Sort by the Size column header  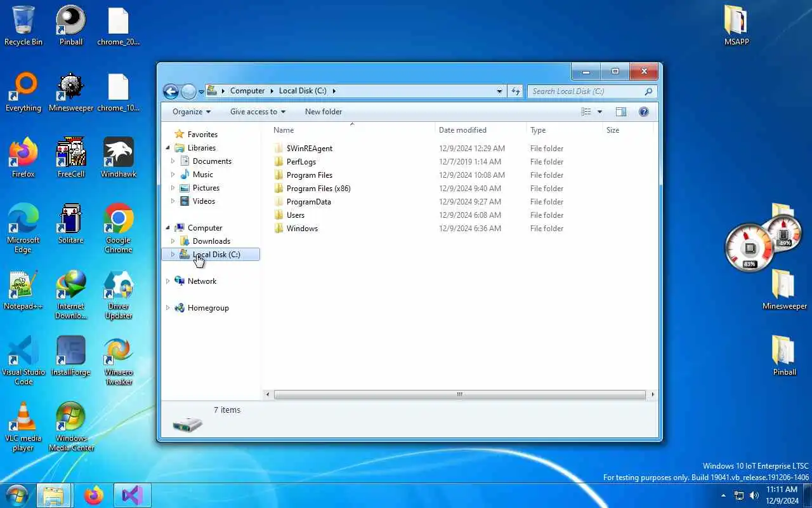pyautogui.click(x=627, y=130)
